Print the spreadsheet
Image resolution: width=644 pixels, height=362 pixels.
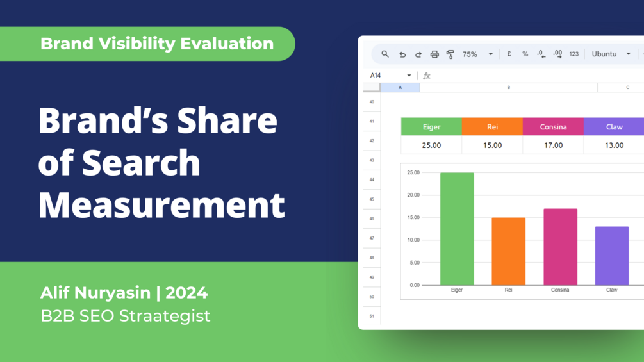[x=434, y=54]
